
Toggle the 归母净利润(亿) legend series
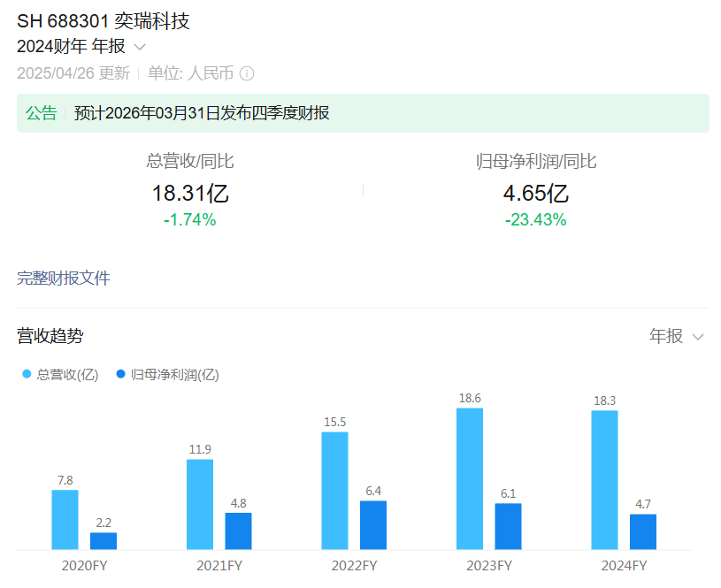point(168,375)
